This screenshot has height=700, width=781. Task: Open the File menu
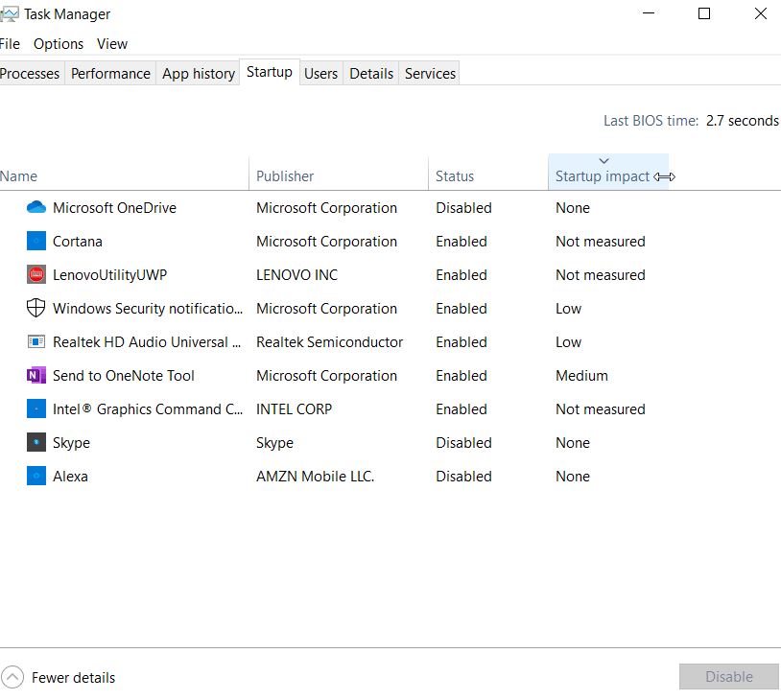[10, 44]
